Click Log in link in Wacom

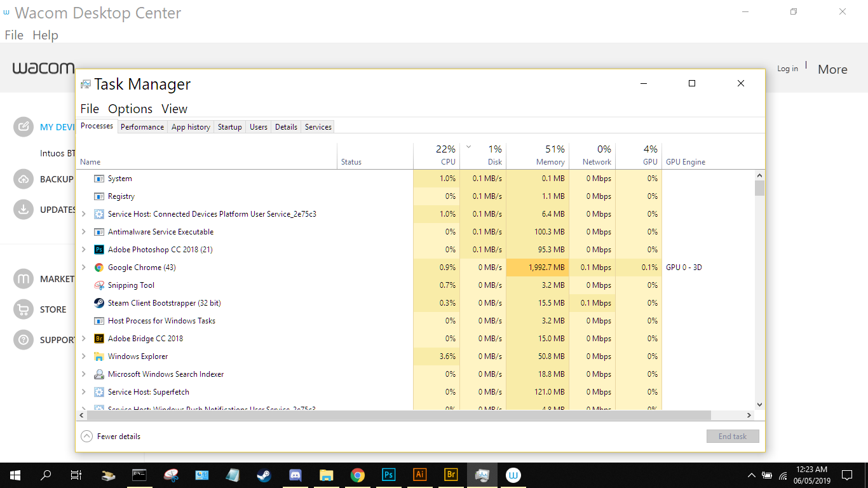(787, 69)
